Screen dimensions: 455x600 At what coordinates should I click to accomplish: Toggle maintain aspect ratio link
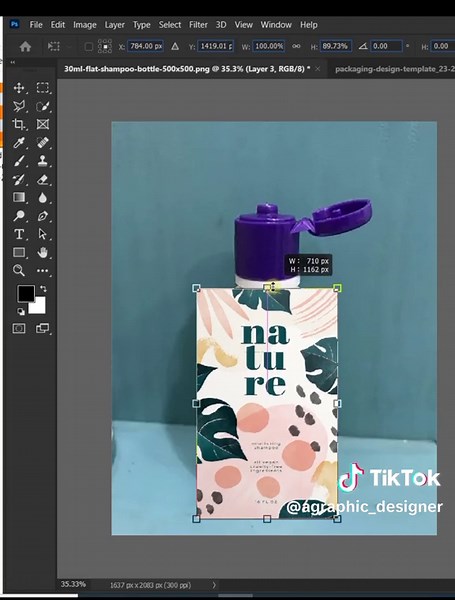pos(296,46)
